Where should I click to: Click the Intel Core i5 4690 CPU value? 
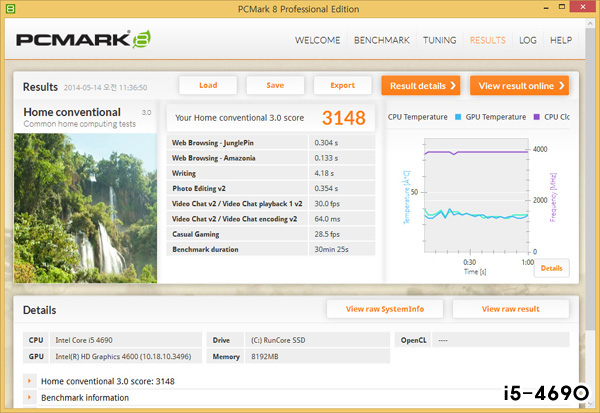pos(126,340)
